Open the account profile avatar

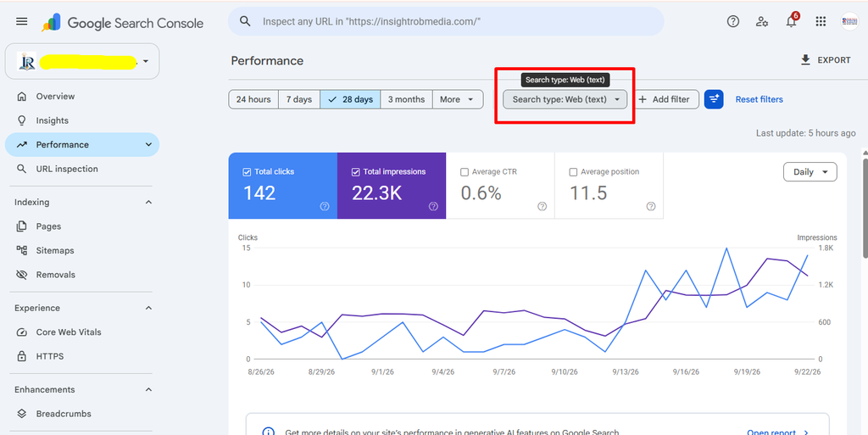pos(849,21)
